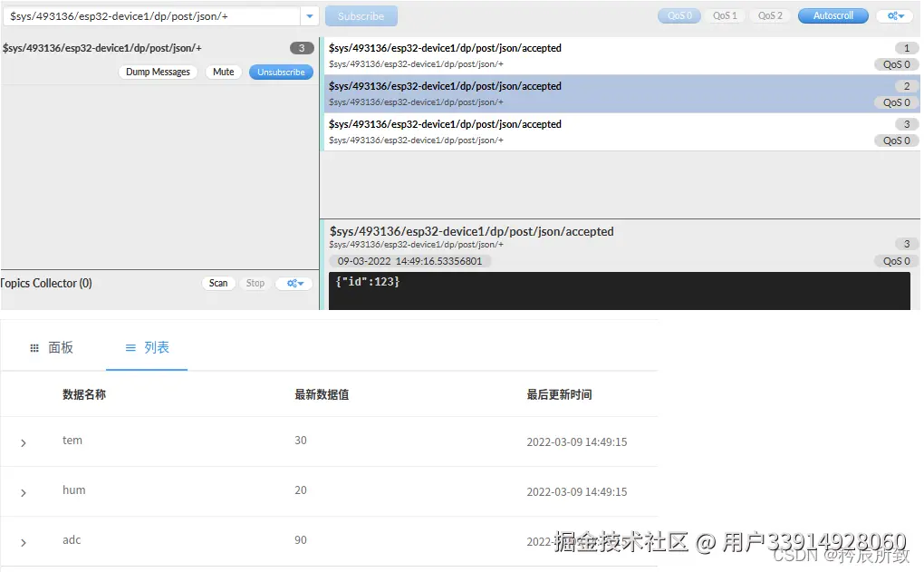Click the value 30 in tem row
Image resolution: width=924 pixels, height=572 pixels.
coord(301,441)
